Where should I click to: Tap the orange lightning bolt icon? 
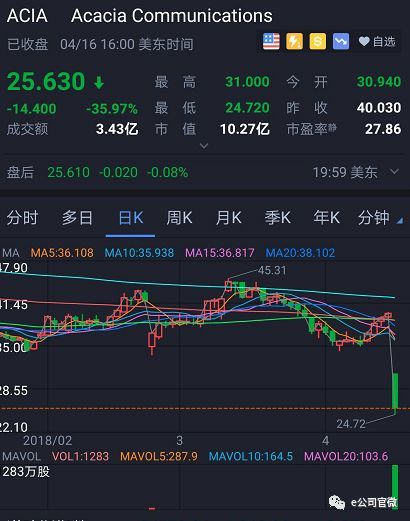294,42
